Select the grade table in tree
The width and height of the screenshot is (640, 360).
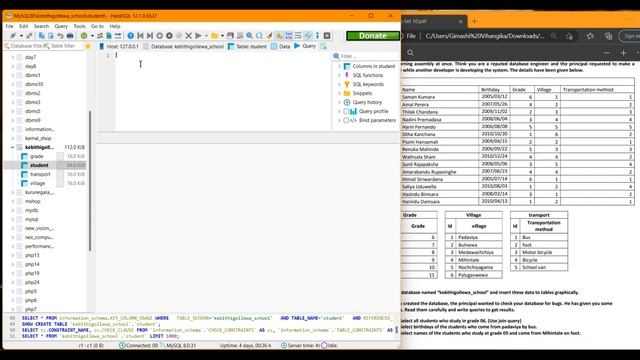tap(36, 156)
